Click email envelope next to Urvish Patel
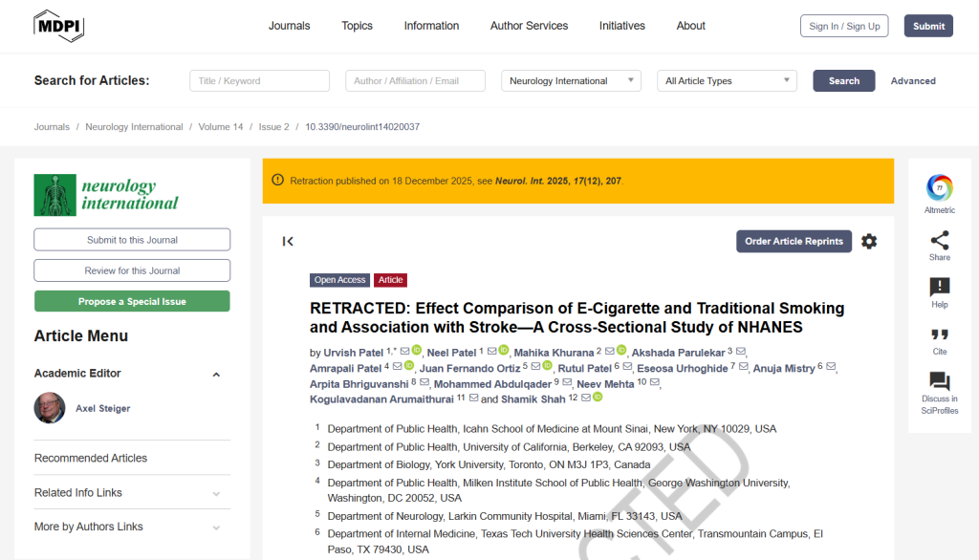 click(404, 351)
